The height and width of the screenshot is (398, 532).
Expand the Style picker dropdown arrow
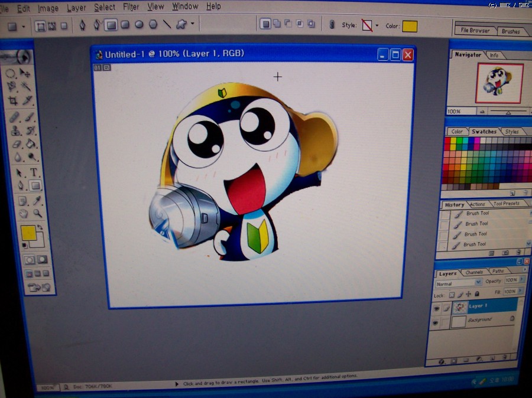(377, 26)
